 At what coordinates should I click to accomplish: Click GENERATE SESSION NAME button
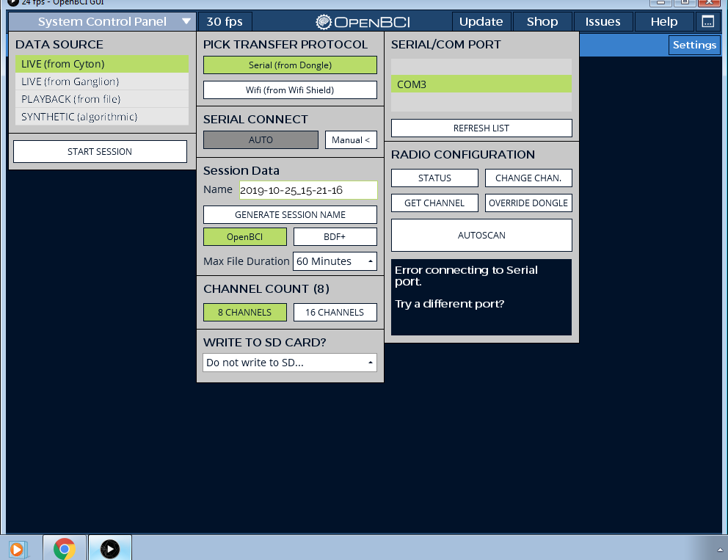pos(290,215)
